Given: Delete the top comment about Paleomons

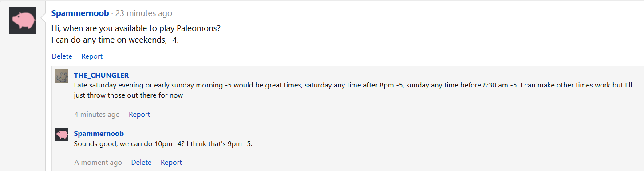Looking at the screenshot, I should tap(62, 56).
